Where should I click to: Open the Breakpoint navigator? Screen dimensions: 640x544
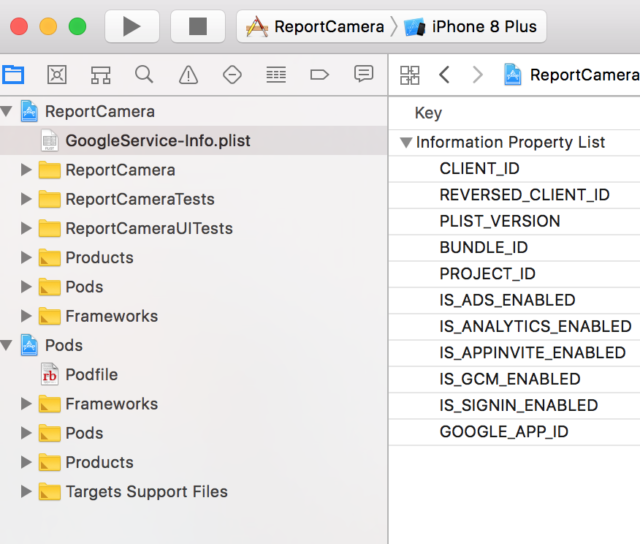(x=319, y=75)
